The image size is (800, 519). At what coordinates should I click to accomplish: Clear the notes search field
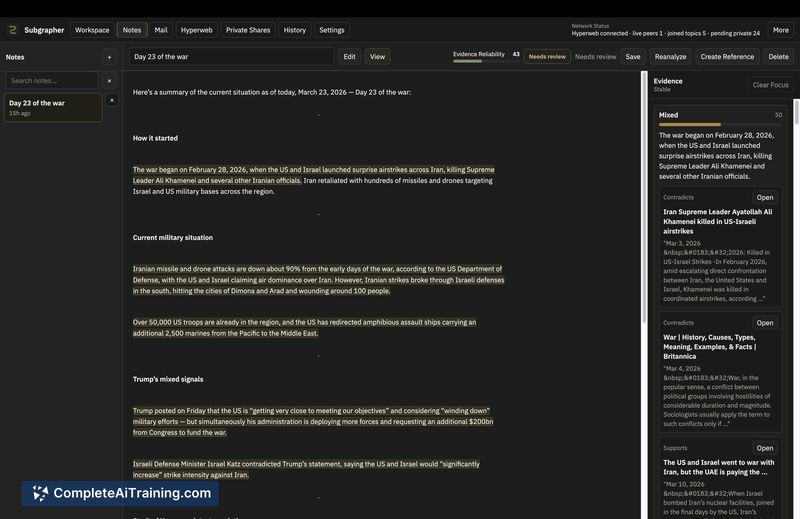coord(109,81)
